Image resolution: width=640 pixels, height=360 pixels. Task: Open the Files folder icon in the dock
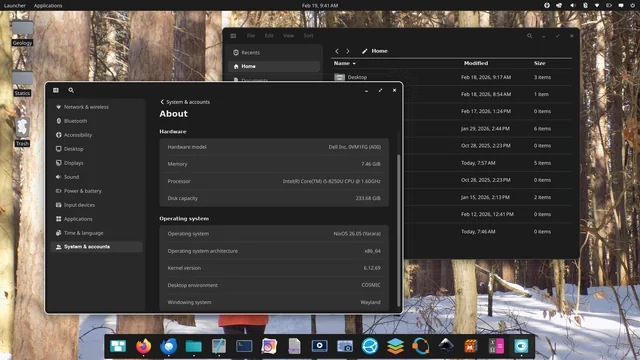click(x=193, y=346)
